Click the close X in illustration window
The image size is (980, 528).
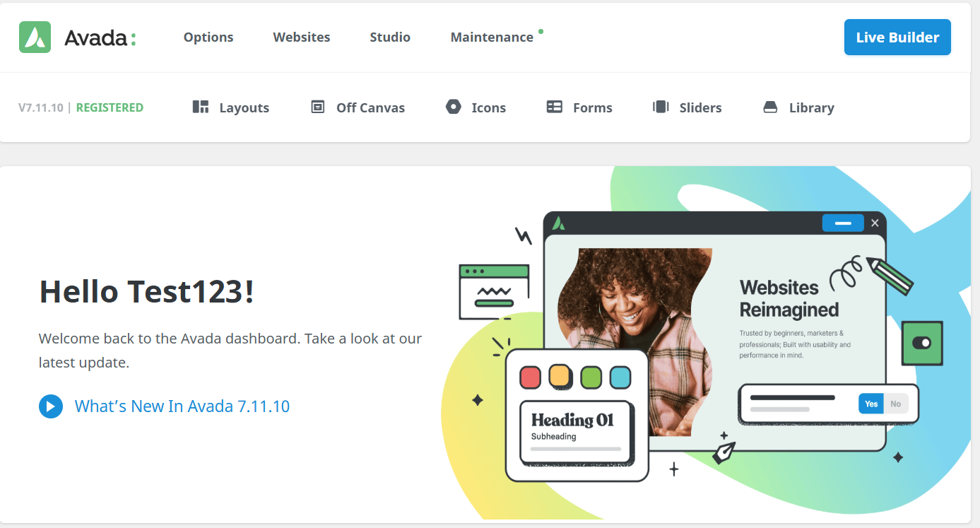(x=875, y=223)
